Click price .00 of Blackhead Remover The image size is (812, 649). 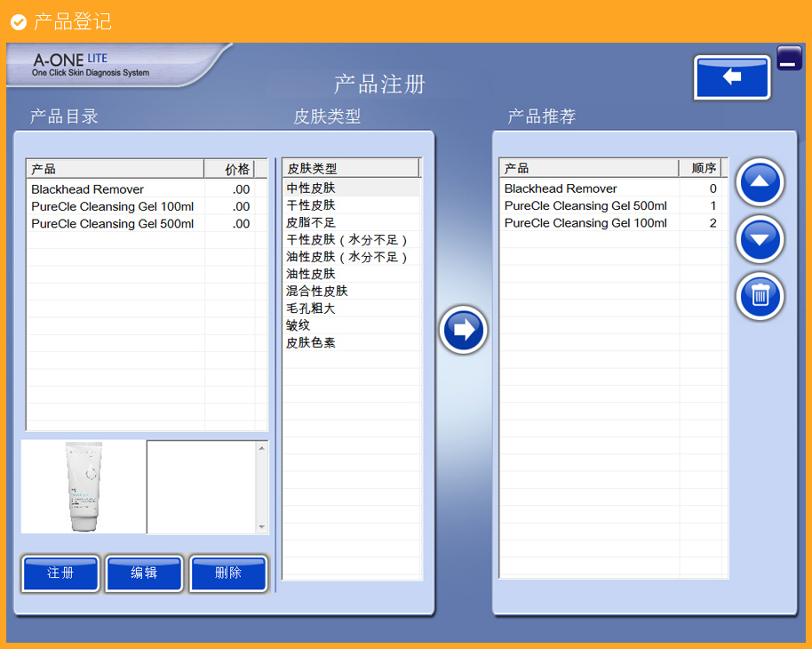coord(241,189)
